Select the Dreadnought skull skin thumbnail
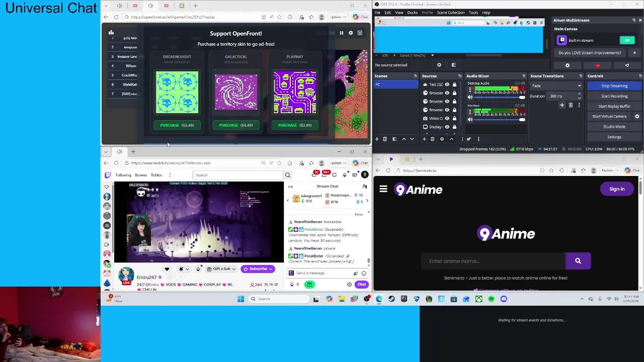This screenshot has width=644, height=362. (177, 92)
